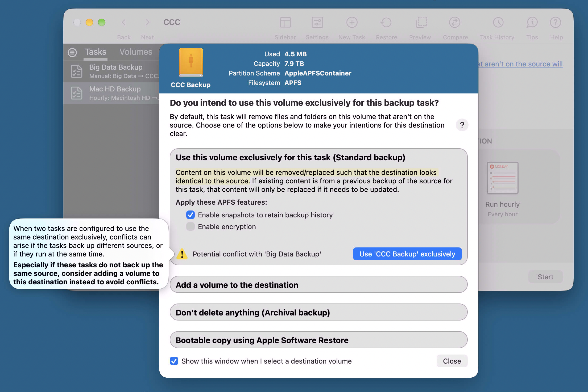The image size is (588, 392).
Task: Expand Add a volume to the destination
Action: coord(318,285)
